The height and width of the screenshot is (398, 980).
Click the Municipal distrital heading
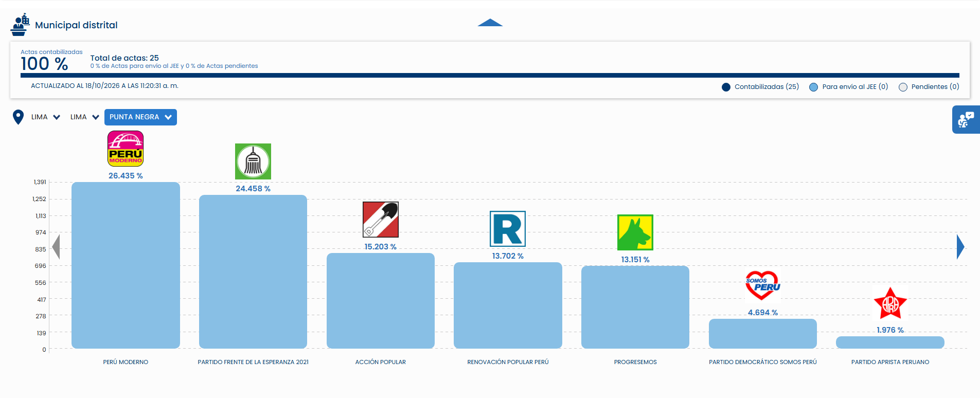click(x=76, y=25)
